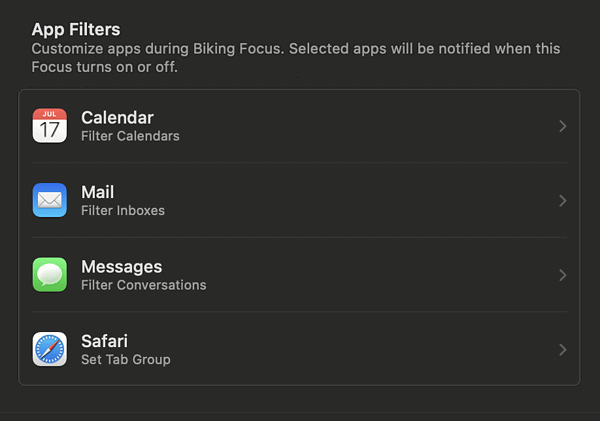Select the Filter Conversations subtitle
The width and height of the screenshot is (600, 421).
click(143, 285)
